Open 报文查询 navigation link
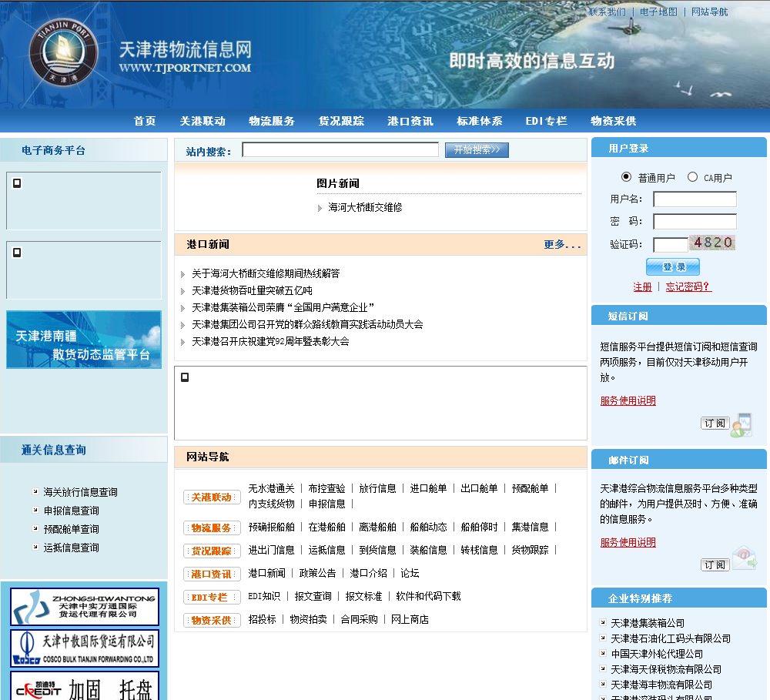Screen dimensions: 770x700 pyautogui.click(x=313, y=596)
